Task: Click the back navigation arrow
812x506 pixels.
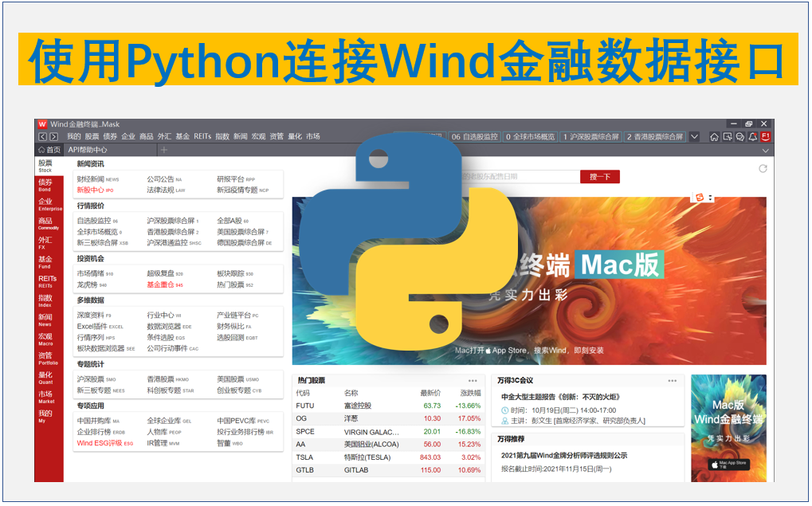Action: 41,136
